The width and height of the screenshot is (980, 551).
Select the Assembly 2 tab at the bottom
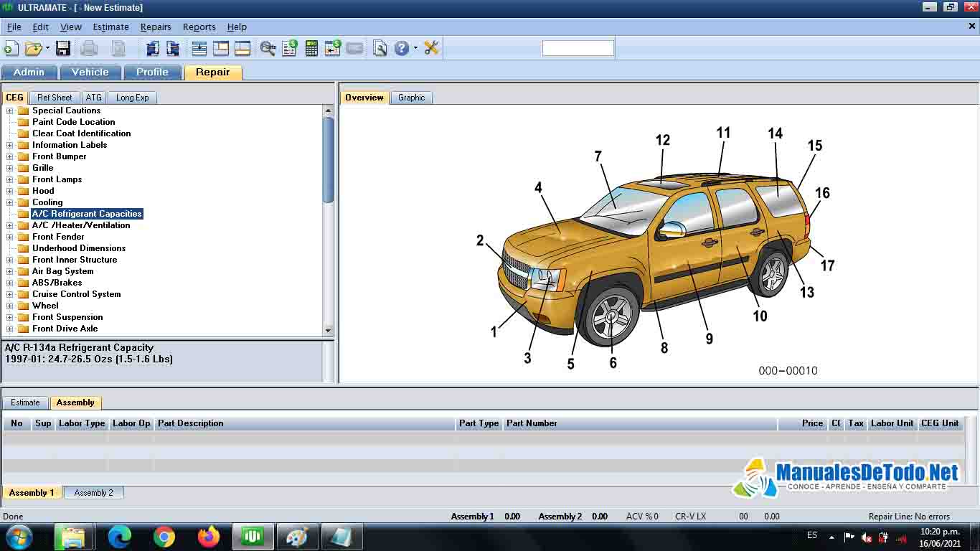[x=94, y=493]
